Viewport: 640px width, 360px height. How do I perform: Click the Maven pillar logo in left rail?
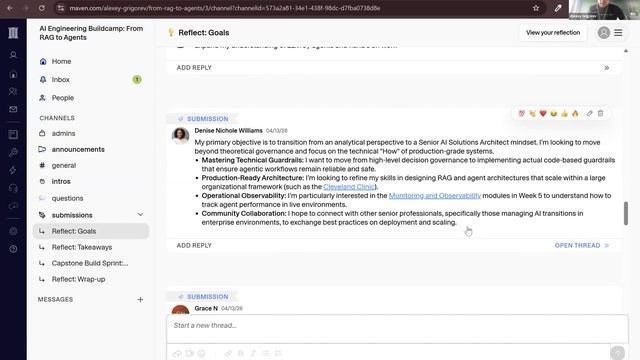(x=13, y=33)
